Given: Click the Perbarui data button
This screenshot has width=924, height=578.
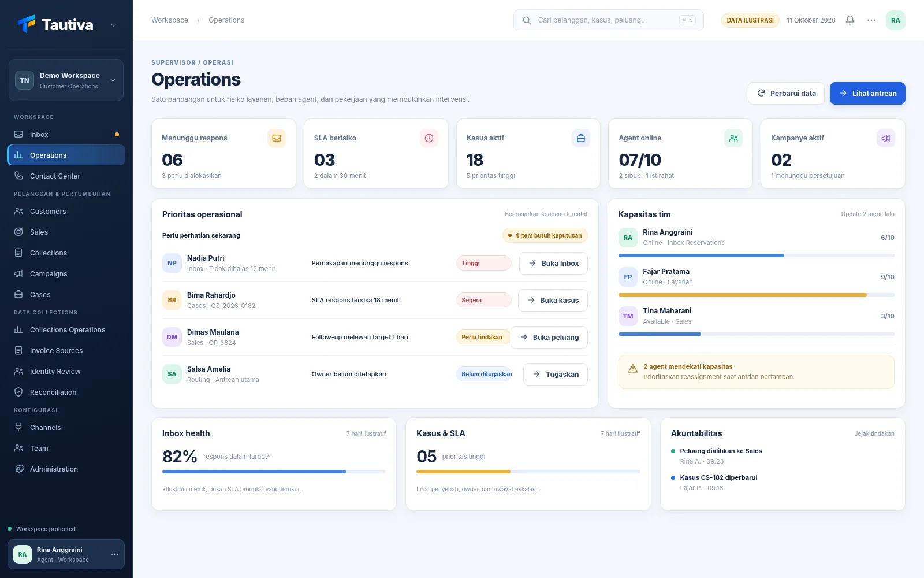Looking at the screenshot, I should pos(786,93).
